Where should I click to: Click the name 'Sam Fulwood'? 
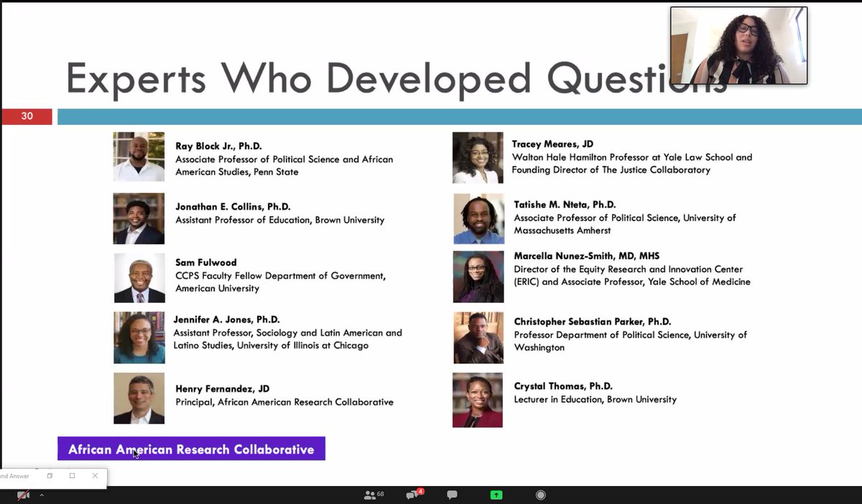[x=205, y=263]
